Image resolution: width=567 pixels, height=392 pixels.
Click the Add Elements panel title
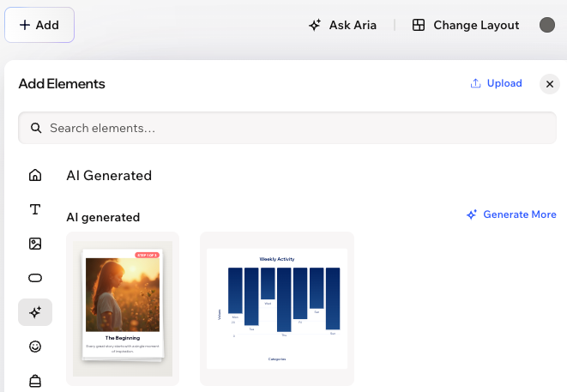62,83
